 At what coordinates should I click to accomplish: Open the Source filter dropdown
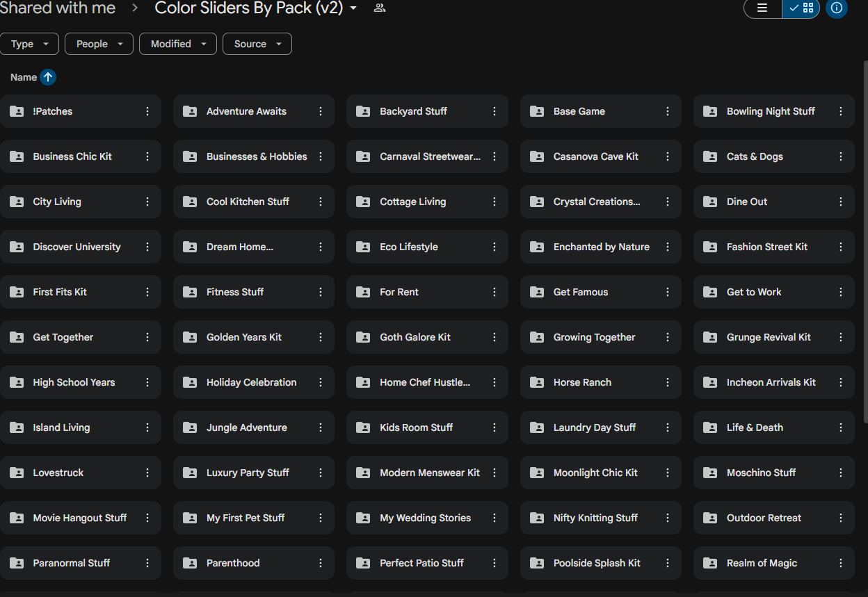257,44
